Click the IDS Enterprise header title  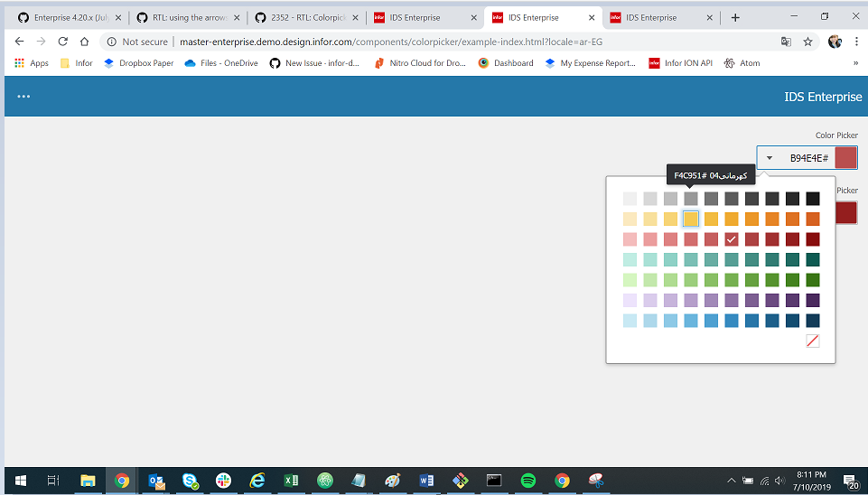[x=823, y=97]
